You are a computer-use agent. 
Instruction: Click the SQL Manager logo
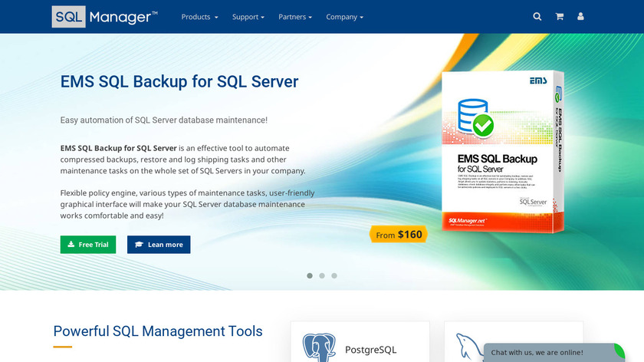click(105, 17)
